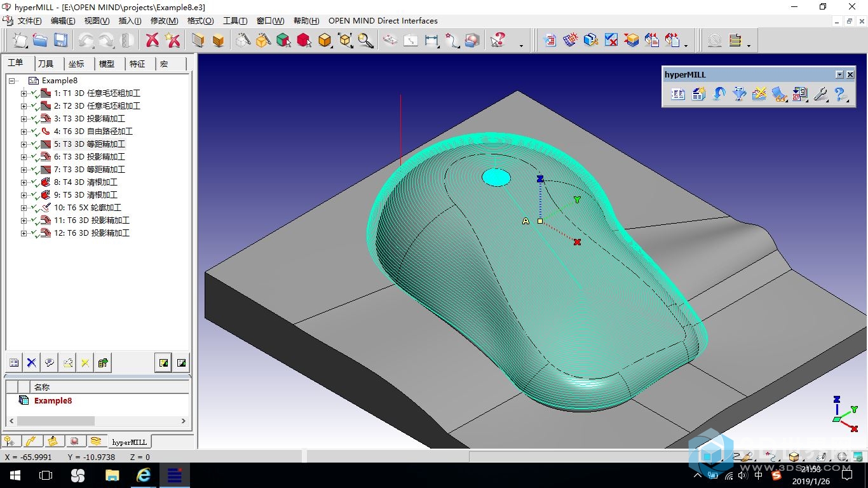Select the cyan toolpath ellipse on the model
This screenshot has width=868, height=488.
[x=496, y=177]
